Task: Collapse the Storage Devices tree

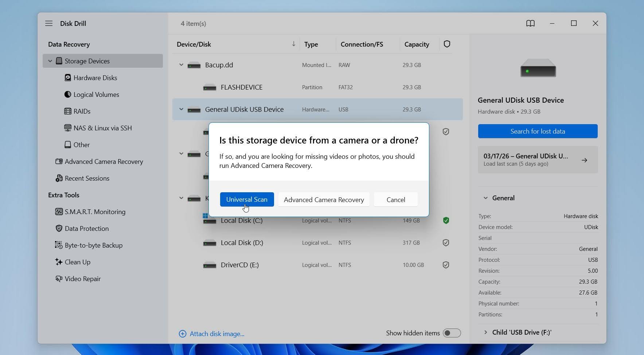Action: coord(50,61)
